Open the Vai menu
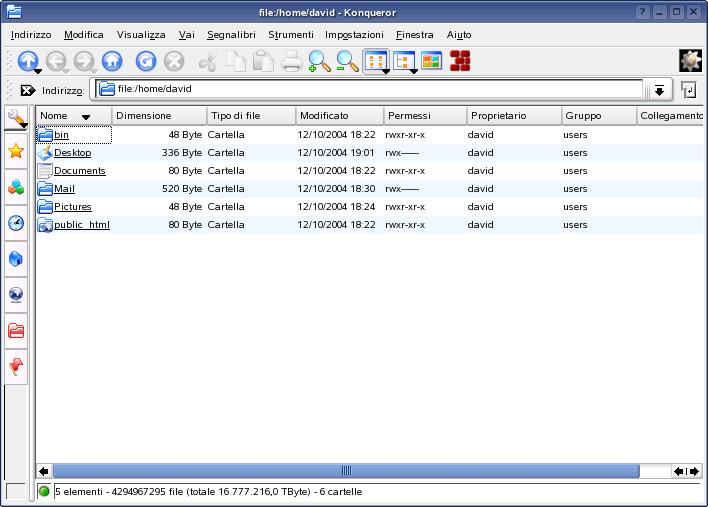This screenshot has height=507, width=708. click(186, 35)
